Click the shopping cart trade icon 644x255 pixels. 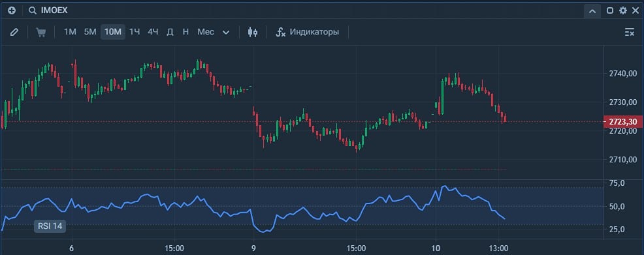41,32
